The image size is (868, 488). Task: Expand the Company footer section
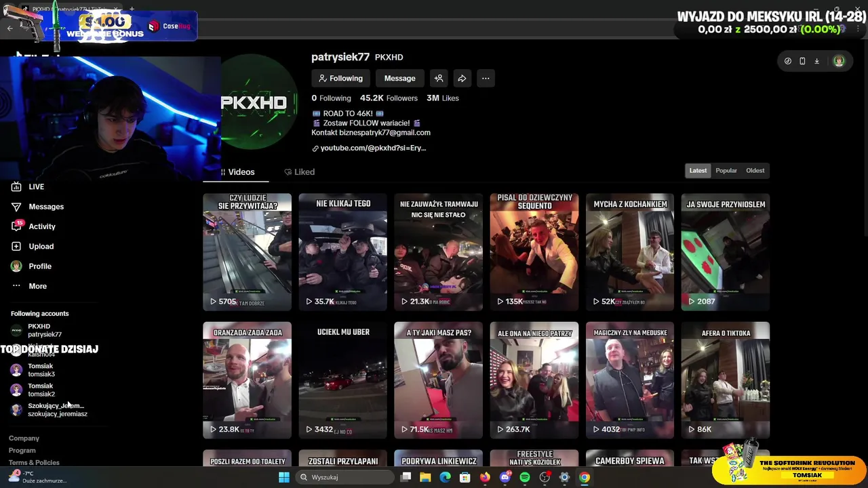tap(24, 439)
